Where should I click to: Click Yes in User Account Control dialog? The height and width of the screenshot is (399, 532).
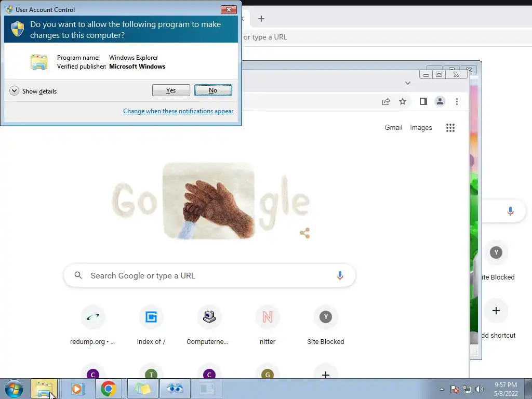[171, 90]
